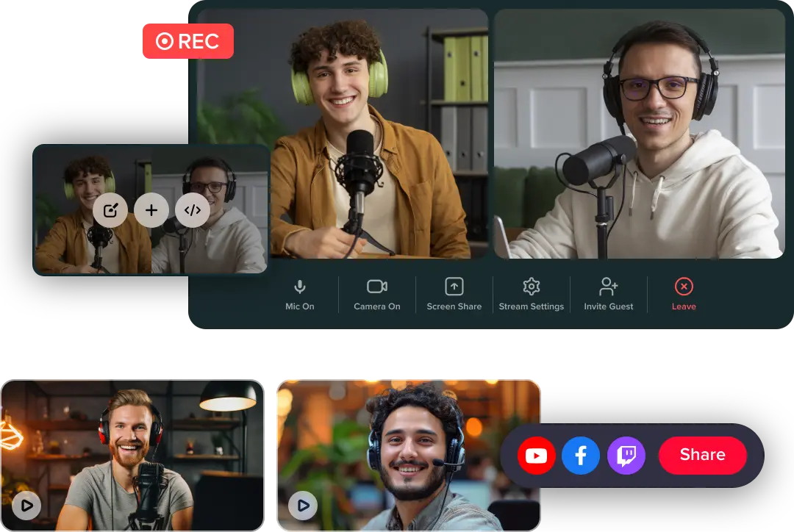
Task: Share stream to Twitch
Action: [x=626, y=455]
